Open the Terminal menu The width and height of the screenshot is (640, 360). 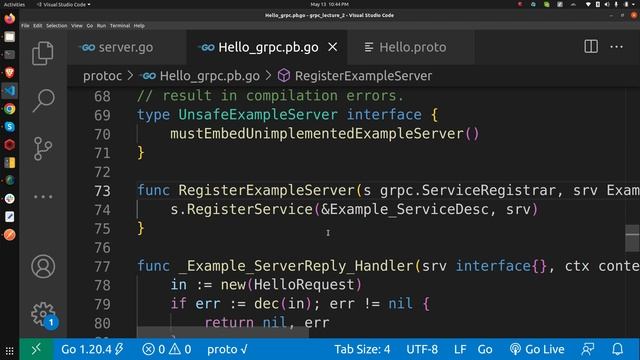point(120,26)
